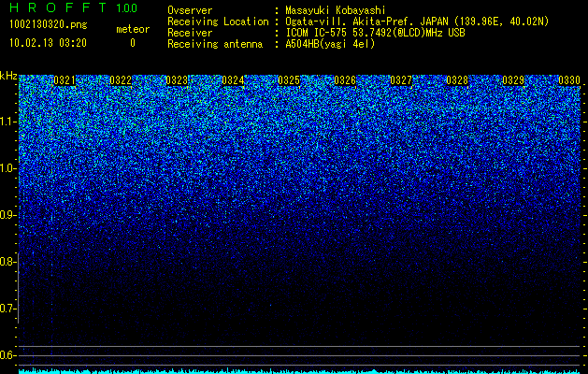Image resolution: width=588 pixels, height=374 pixels.
Task: Select the file name 1002130320.png
Action: click(49, 24)
